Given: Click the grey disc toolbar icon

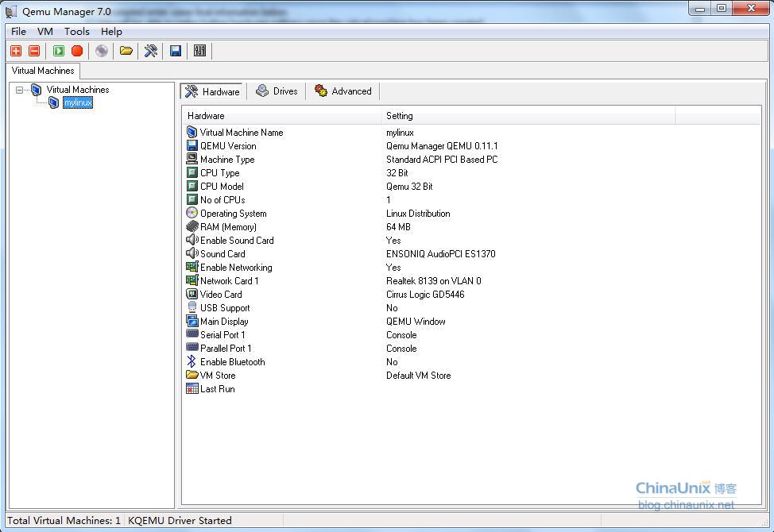Looking at the screenshot, I should click(102, 51).
